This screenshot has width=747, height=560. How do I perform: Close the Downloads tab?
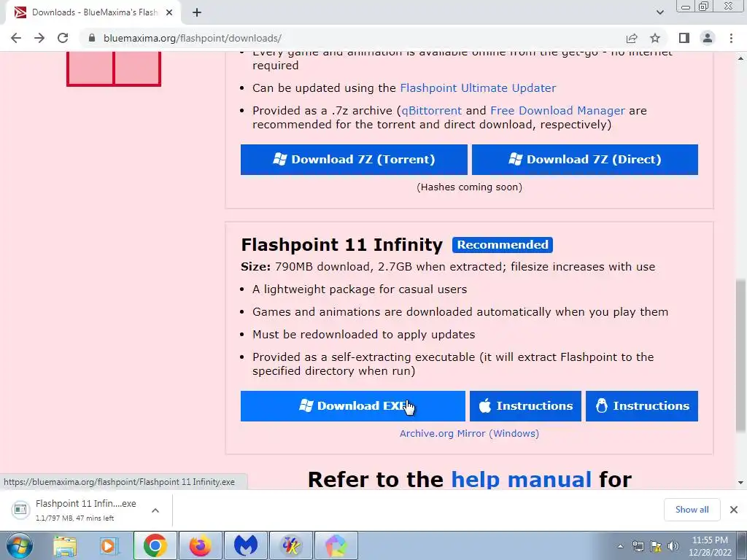169,12
